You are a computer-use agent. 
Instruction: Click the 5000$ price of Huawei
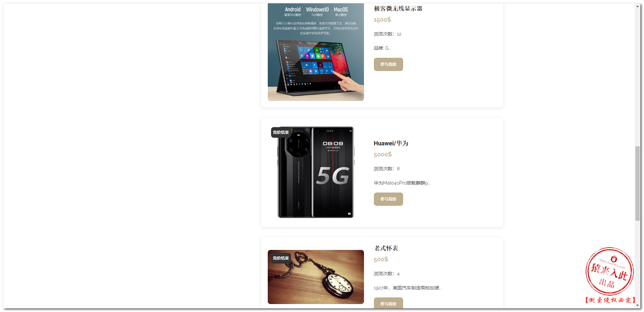point(383,154)
